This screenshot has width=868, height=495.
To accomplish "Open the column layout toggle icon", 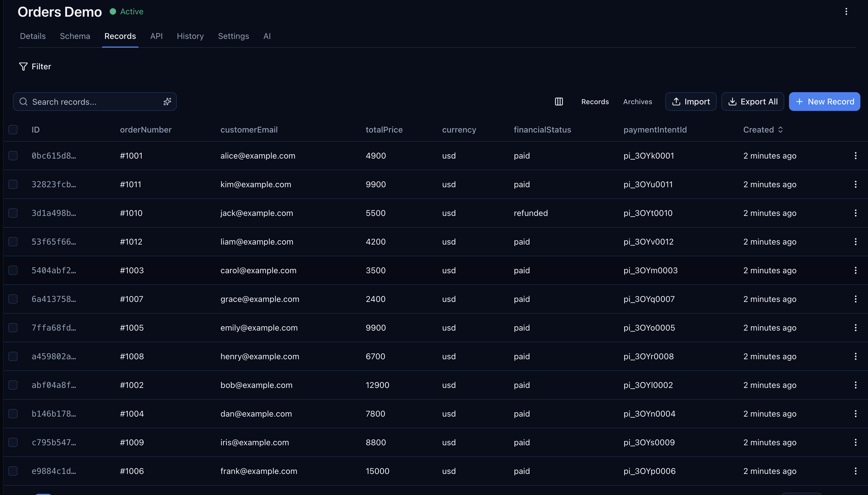I will pos(559,102).
